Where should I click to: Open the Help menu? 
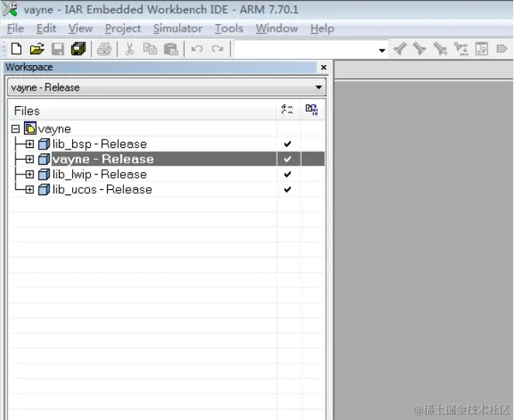click(323, 29)
